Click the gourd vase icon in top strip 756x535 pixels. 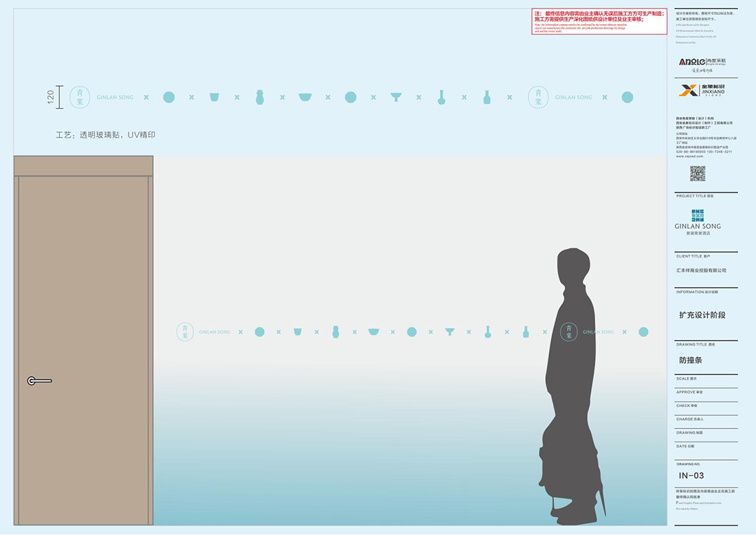tap(260, 98)
